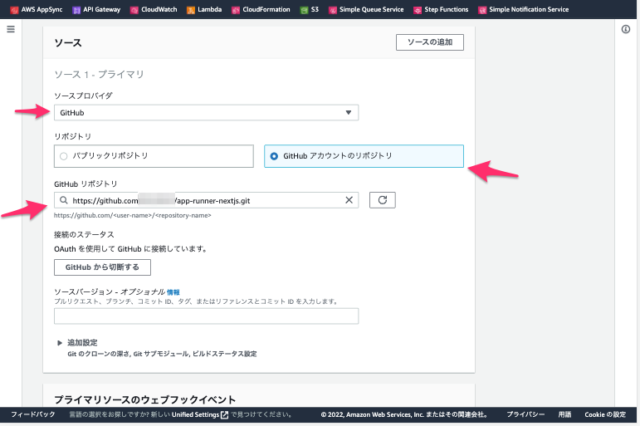Image resolution: width=640 pixels, height=426 pixels.
Task: Open the info panel icon
Action: (x=625, y=29)
